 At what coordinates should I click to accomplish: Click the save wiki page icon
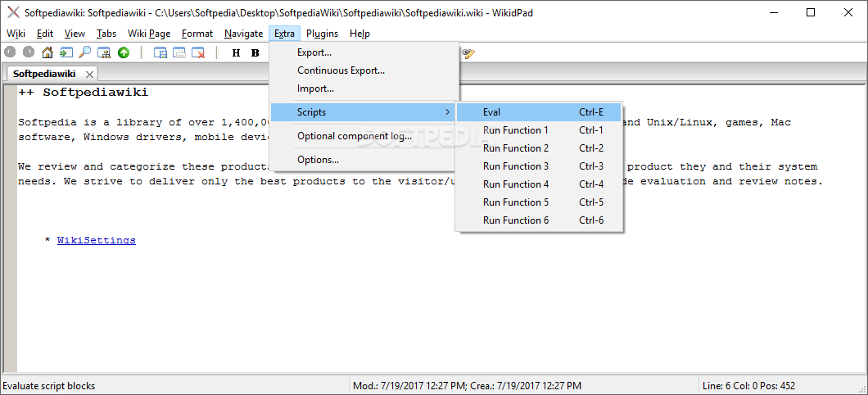point(160,52)
